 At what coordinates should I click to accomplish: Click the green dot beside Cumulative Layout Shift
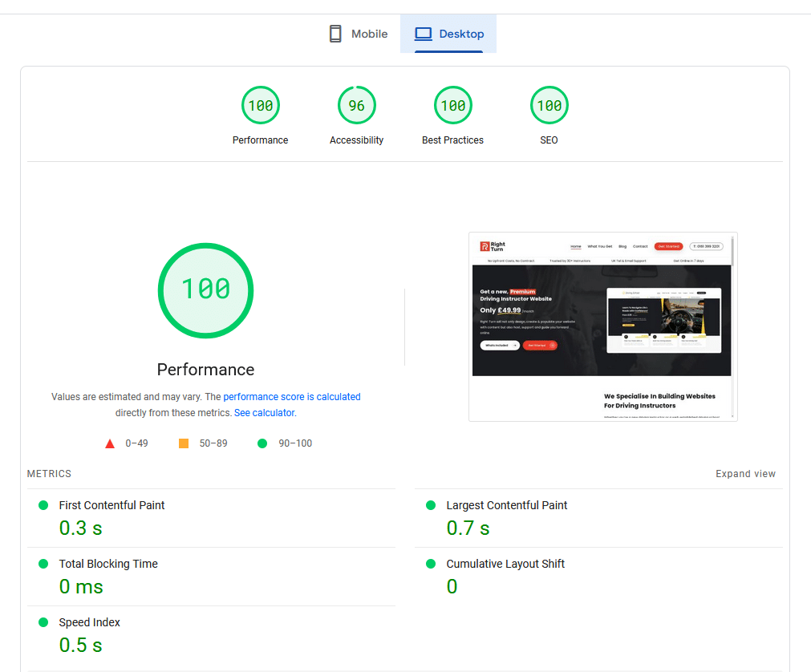431,564
